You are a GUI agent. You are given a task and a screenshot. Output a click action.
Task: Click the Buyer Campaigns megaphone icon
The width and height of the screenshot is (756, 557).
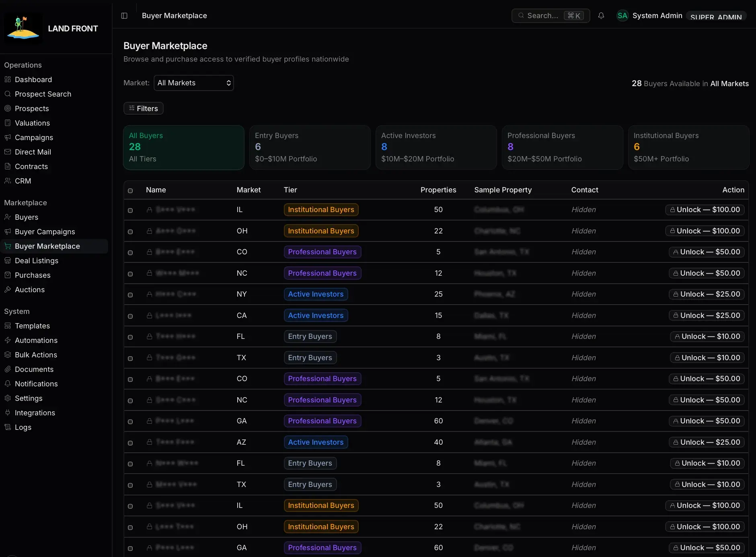[x=8, y=231]
